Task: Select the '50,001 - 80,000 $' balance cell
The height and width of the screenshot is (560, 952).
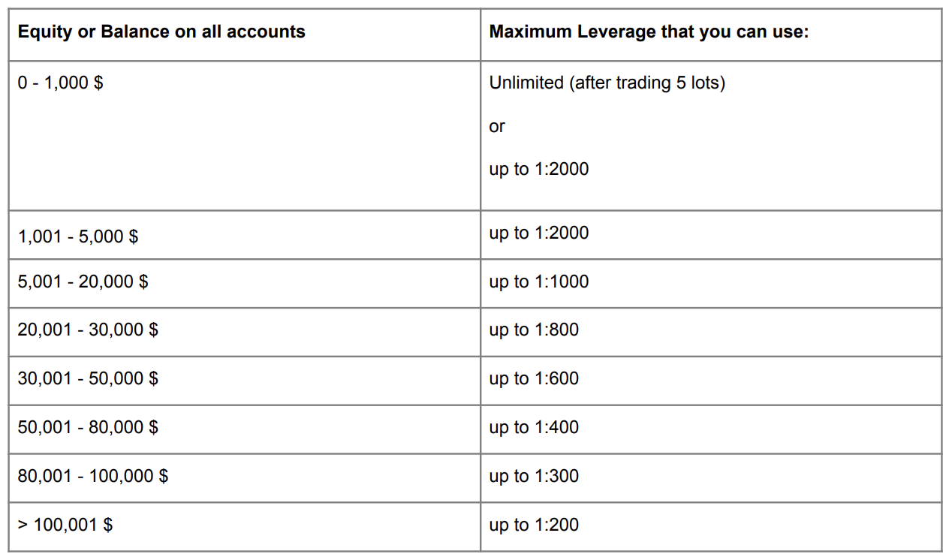Action: 88,427
